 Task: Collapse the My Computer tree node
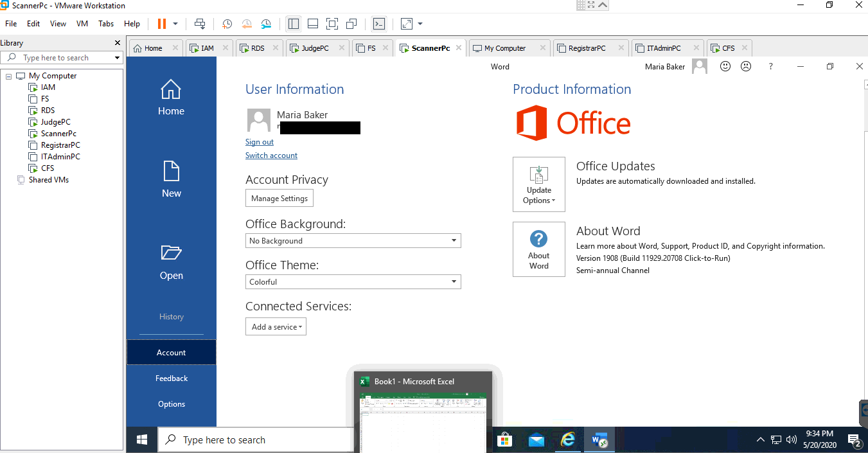9,76
